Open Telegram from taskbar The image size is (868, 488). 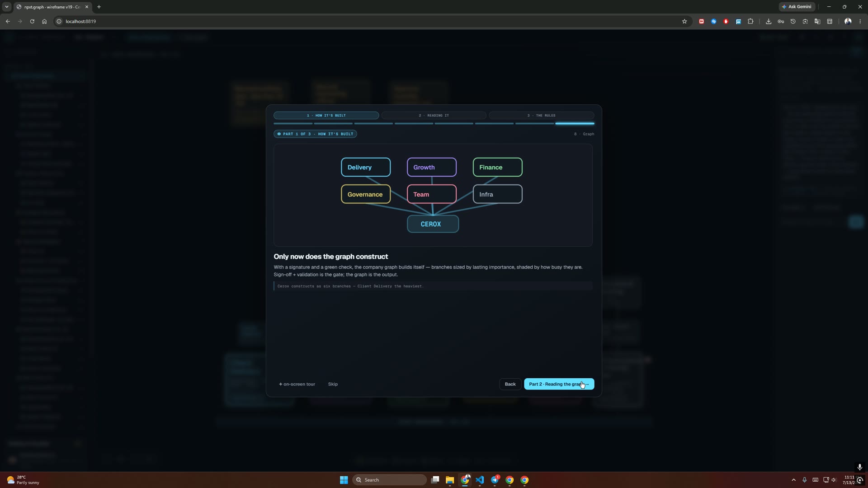(495, 480)
